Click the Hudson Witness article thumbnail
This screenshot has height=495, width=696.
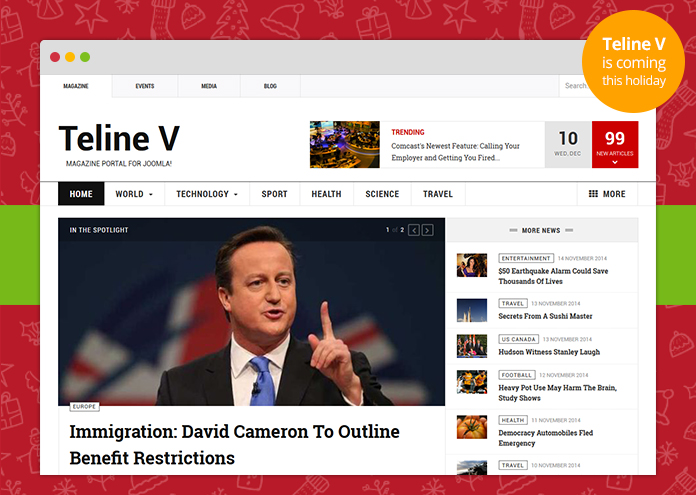click(x=472, y=346)
